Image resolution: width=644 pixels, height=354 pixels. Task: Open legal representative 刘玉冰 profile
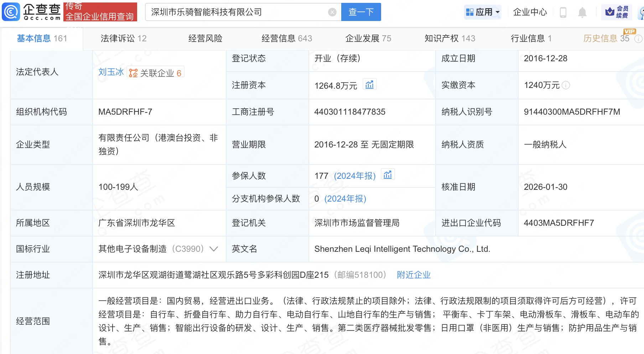point(110,72)
